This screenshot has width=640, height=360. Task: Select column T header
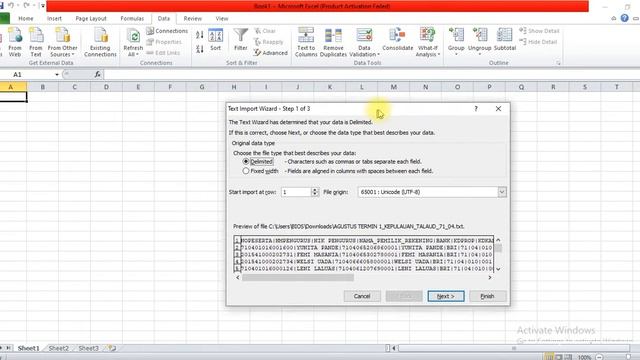(617, 87)
